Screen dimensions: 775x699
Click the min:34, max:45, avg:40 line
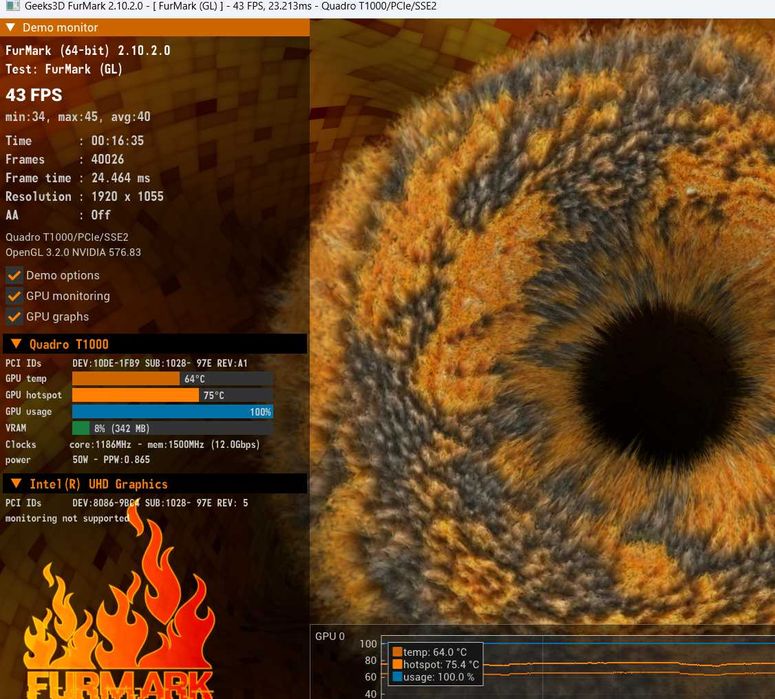click(78, 117)
